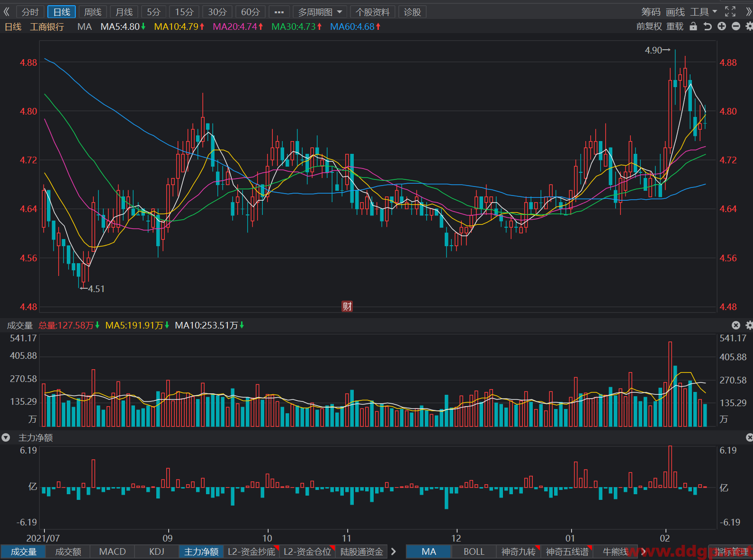753x560 pixels.
Task: Open main chart settings gear
Action: click(x=749, y=27)
